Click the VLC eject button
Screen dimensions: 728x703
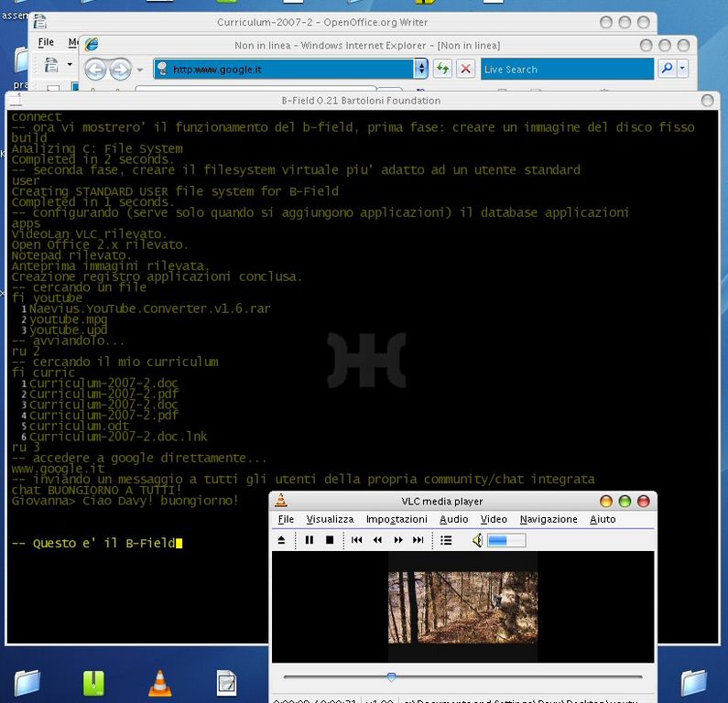pyautogui.click(x=282, y=540)
